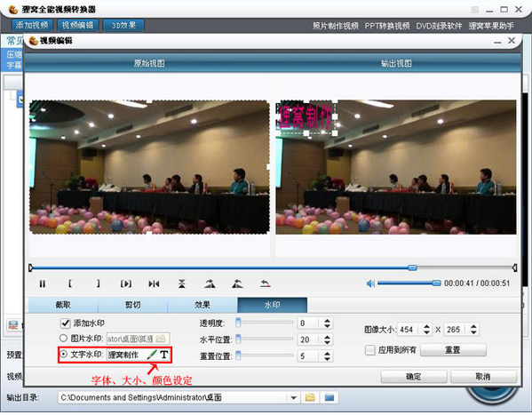Select the watermark text overlay in output view

click(306, 116)
